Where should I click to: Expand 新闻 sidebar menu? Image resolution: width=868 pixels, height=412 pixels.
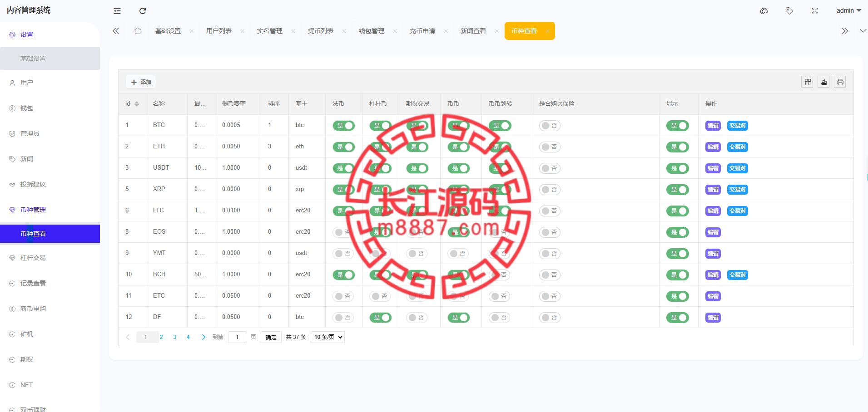click(x=50, y=159)
